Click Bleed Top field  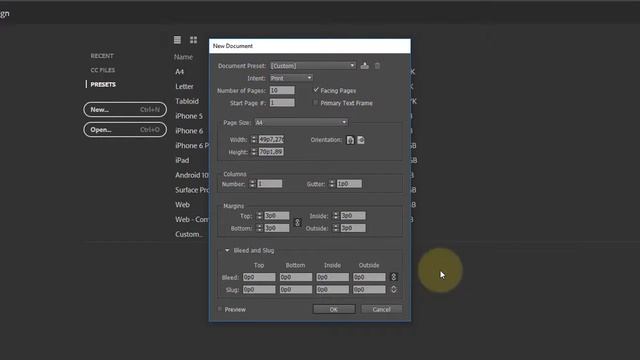(x=259, y=277)
